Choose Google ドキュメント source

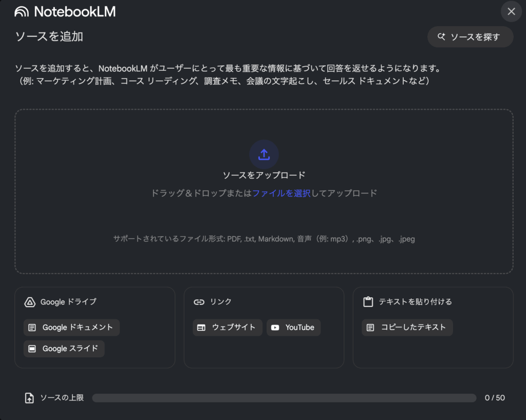pos(71,328)
